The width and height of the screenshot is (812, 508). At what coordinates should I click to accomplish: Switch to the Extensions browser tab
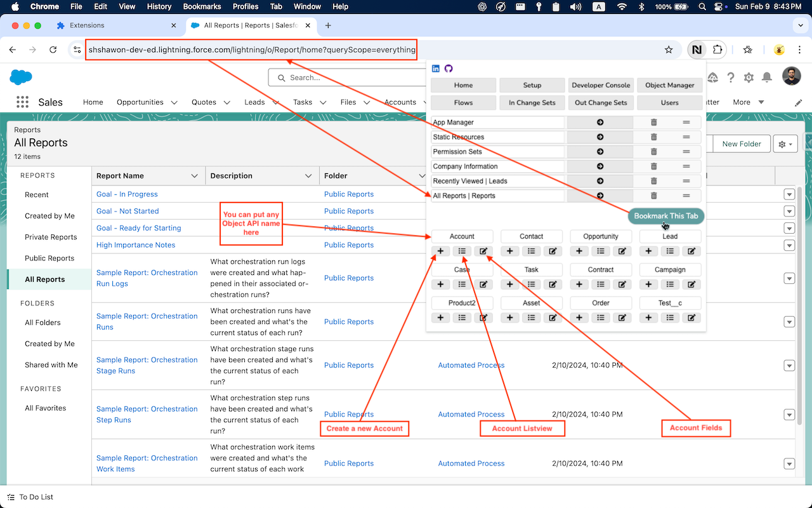87,25
